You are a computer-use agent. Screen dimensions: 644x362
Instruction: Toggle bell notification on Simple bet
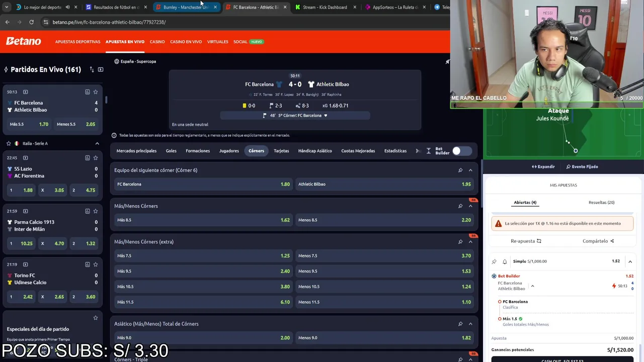[x=505, y=261]
